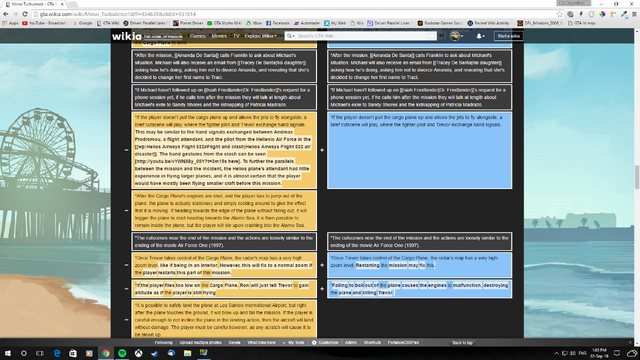
Task: Open the TV menu in Wikia header
Action: click(x=236, y=36)
